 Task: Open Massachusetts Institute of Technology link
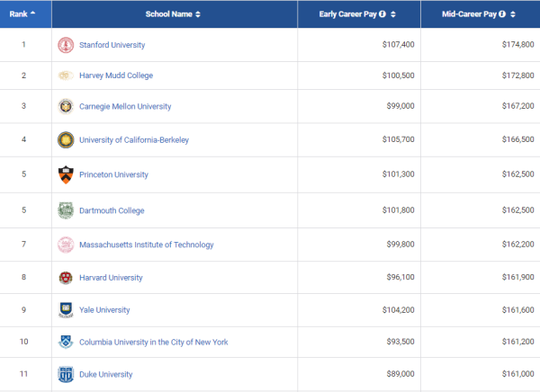pos(147,245)
